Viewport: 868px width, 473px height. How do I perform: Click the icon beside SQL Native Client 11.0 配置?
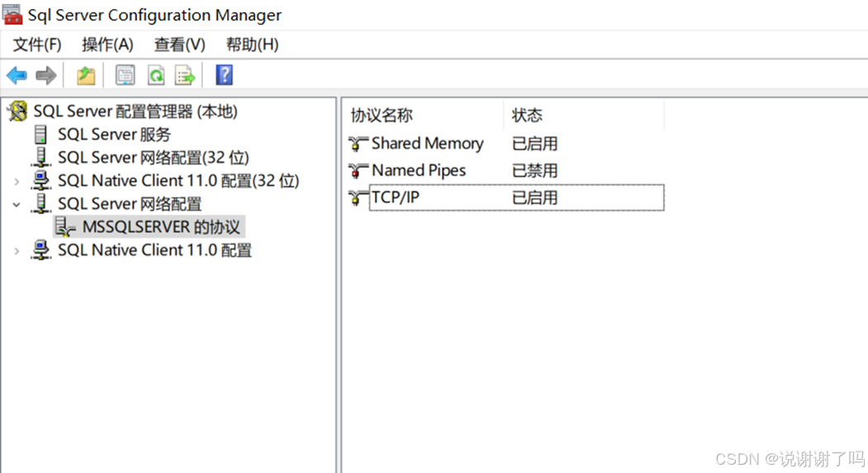(41, 250)
